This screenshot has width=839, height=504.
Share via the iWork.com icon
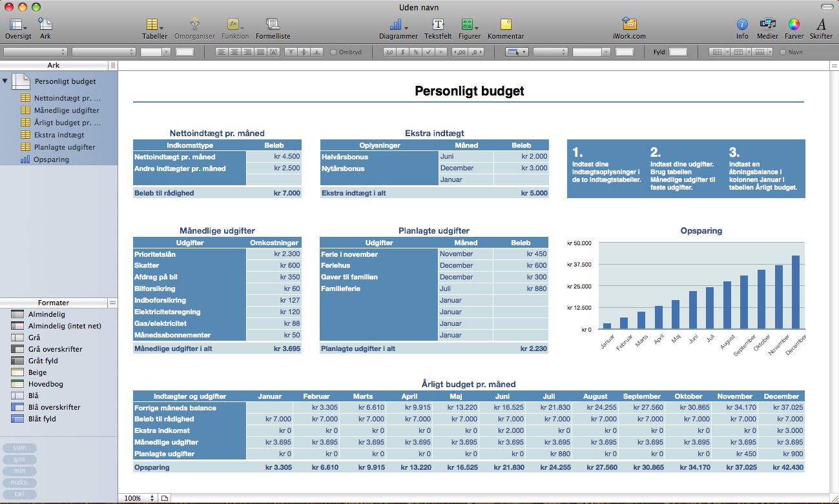click(629, 26)
